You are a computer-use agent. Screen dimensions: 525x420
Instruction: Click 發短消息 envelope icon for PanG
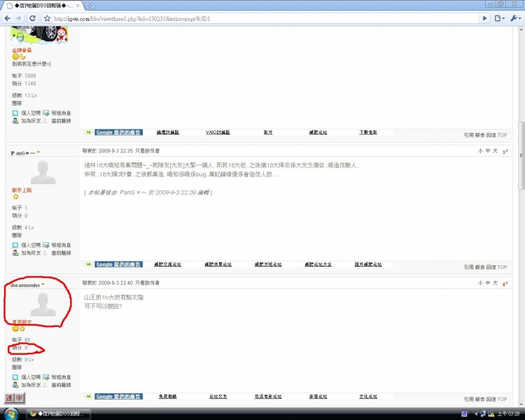click(46, 245)
